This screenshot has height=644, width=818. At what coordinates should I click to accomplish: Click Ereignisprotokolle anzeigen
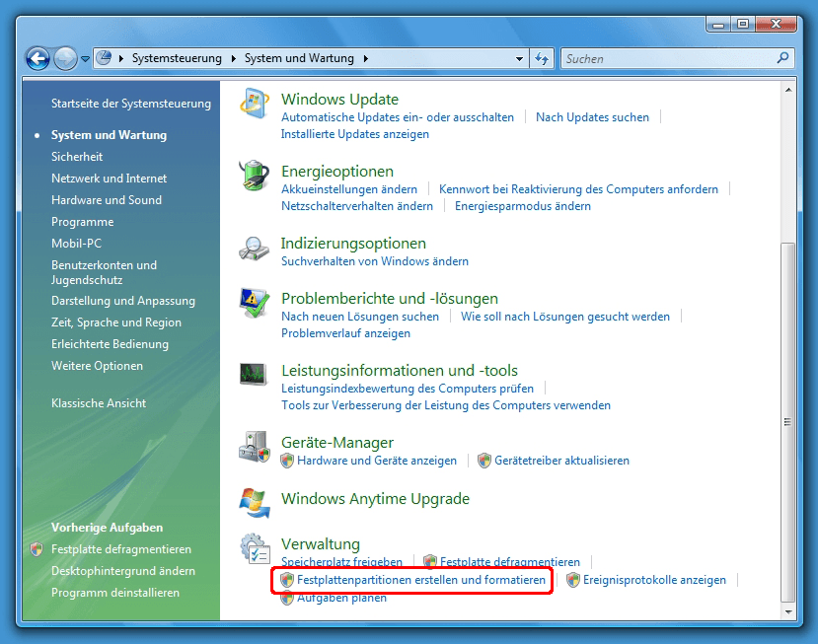pyautogui.click(x=654, y=580)
